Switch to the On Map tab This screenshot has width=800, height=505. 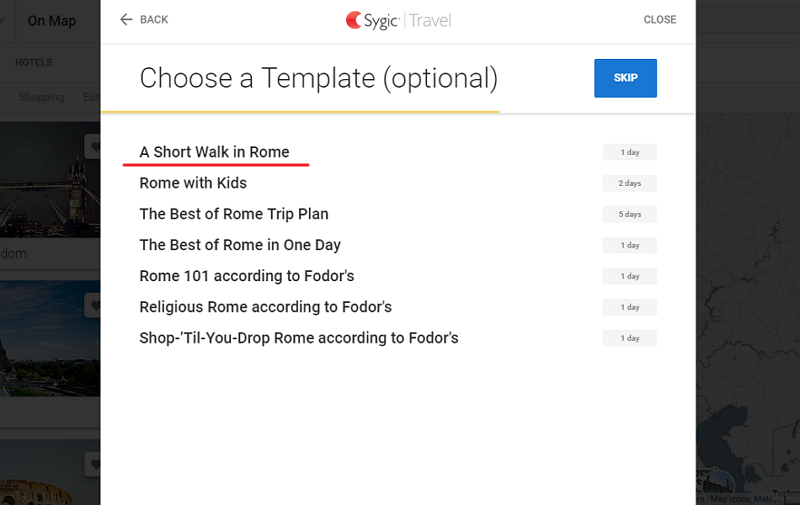(x=52, y=21)
